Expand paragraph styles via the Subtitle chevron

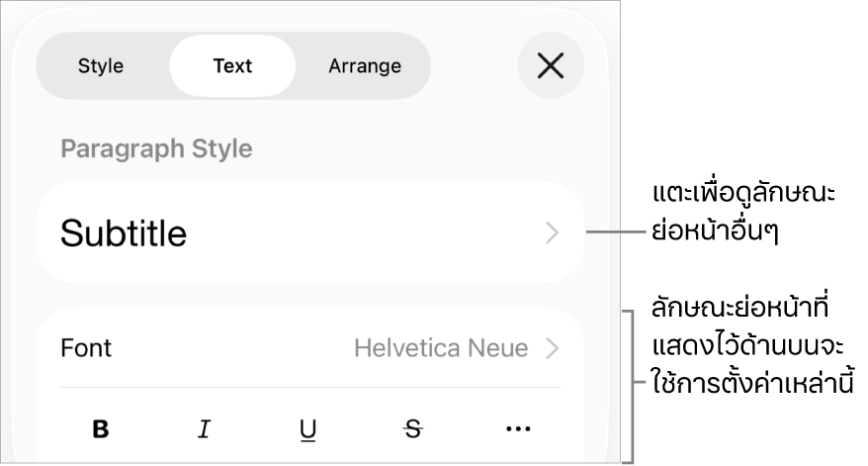[x=553, y=233]
